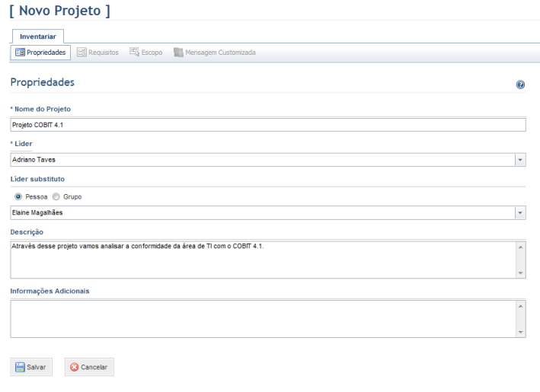Screen dimensions: 540x392
Task: Select the Grupo radio button
Action: (56, 196)
